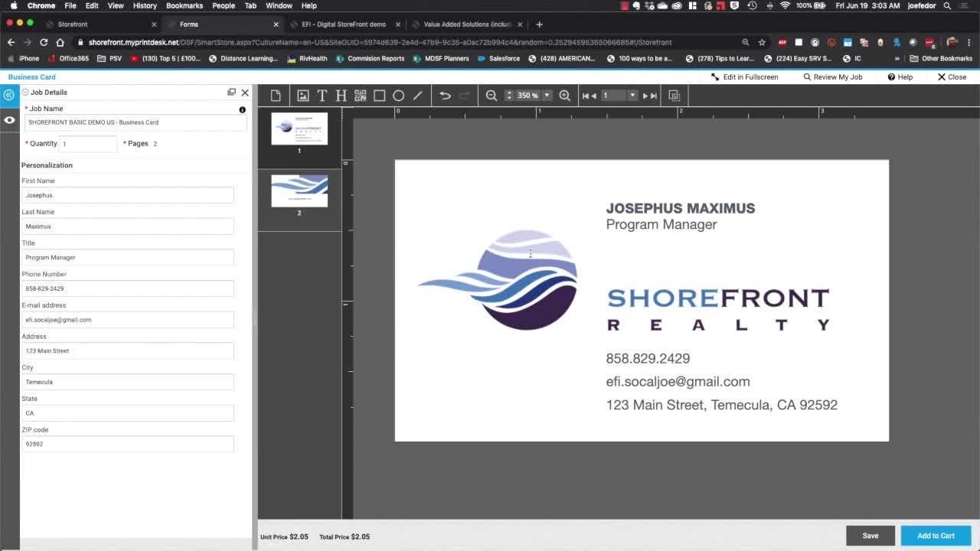
Task: Open the Salesforce bookmark
Action: point(498,59)
